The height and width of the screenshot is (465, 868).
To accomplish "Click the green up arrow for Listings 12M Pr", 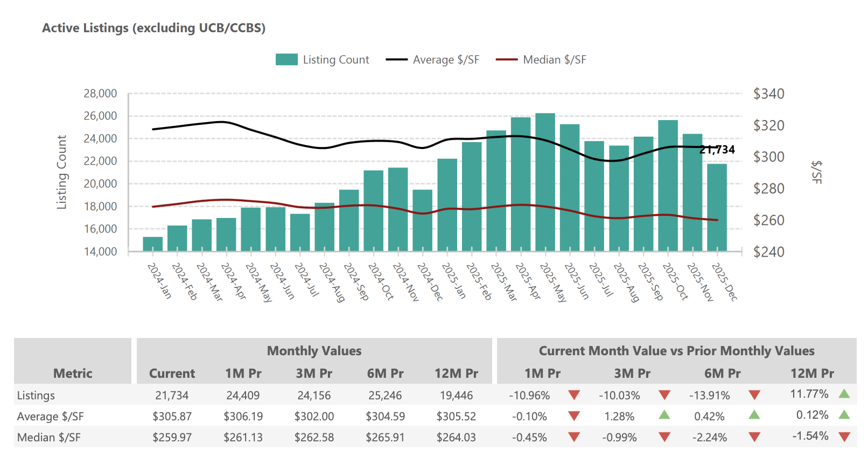I will tap(844, 394).
